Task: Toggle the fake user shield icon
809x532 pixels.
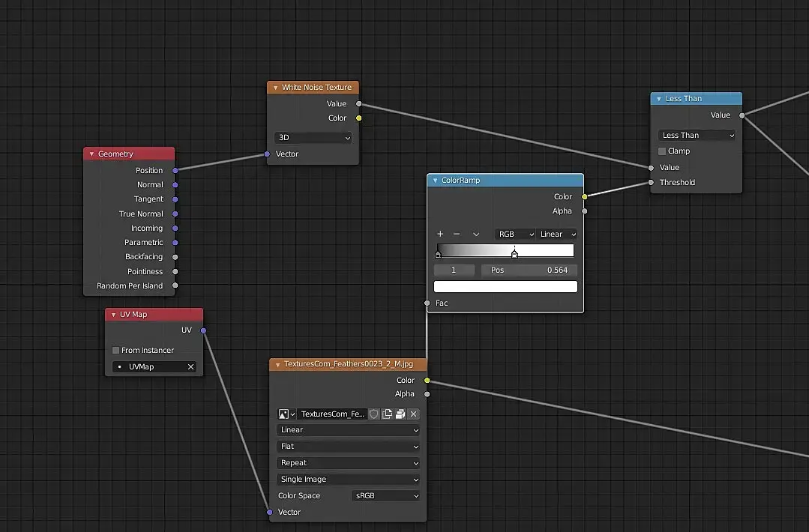Action: [374, 414]
